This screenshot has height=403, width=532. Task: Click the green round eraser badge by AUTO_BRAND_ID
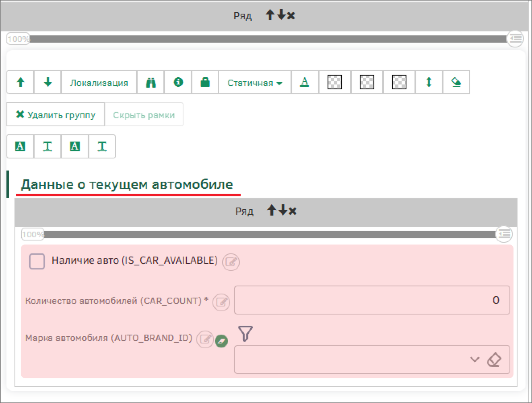tap(221, 341)
